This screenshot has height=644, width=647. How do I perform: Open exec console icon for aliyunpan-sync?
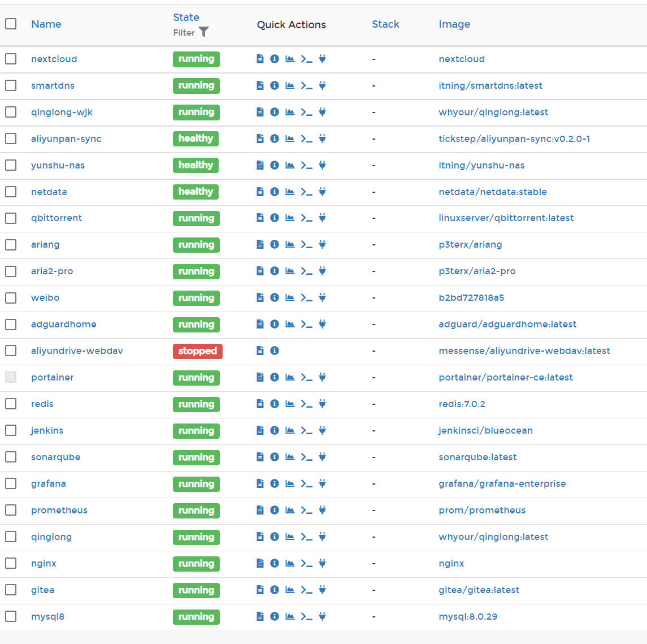(x=307, y=139)
